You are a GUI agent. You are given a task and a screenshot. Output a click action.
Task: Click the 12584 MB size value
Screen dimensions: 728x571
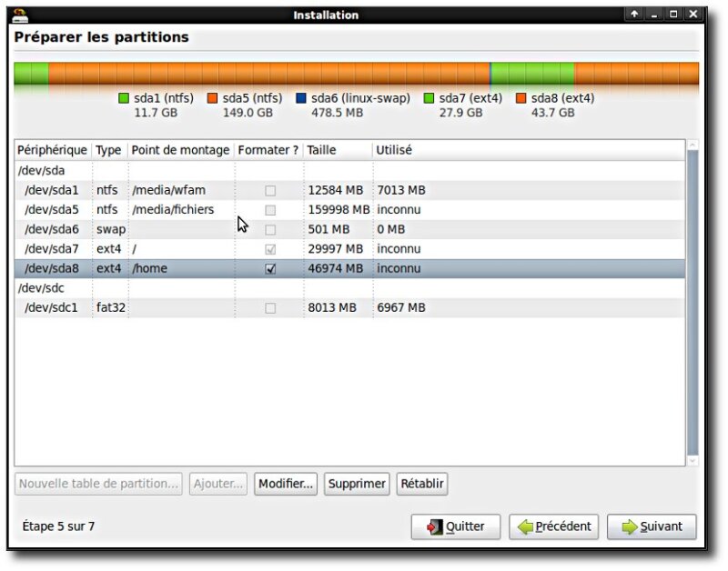tap(336, 190)
